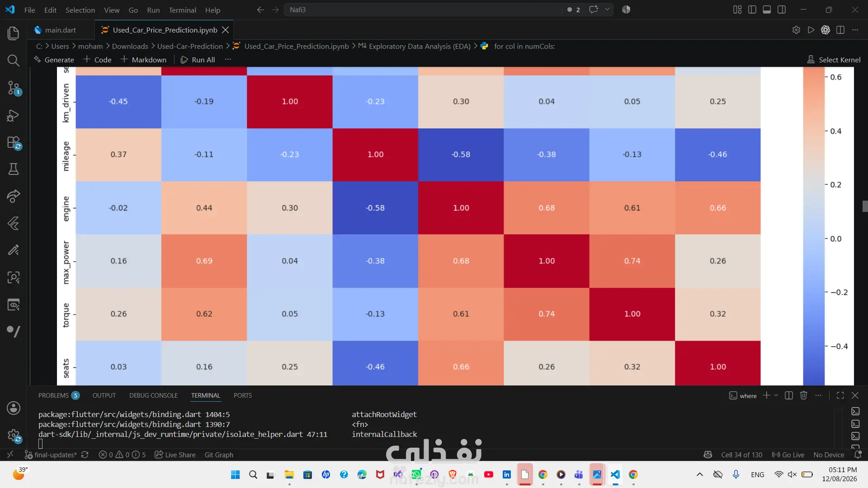Open the Explorer view in activity bar
Viewport: 868px width, 488px height.
click(x=14, y=33)
